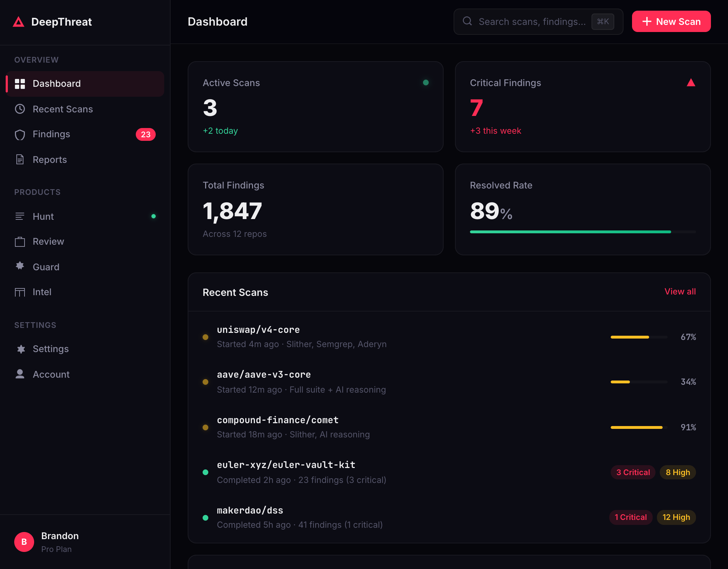Viewport: 728px width, 569px height.
Task: Click the Account person icon
Action: point(20,374)
